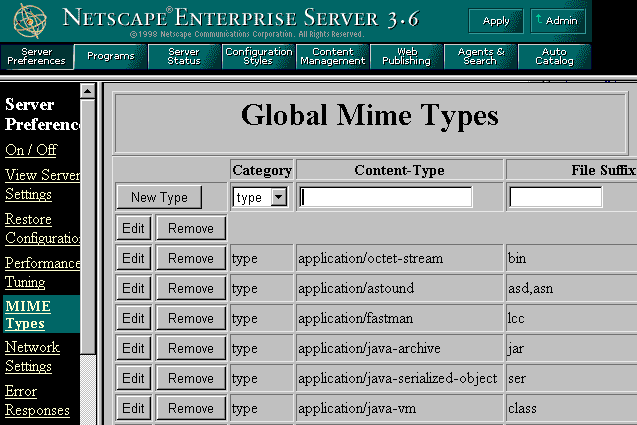Image resolution: width=637 pixels, height=425 pixels.
Task: Click the New Type button
Action: 159,197
